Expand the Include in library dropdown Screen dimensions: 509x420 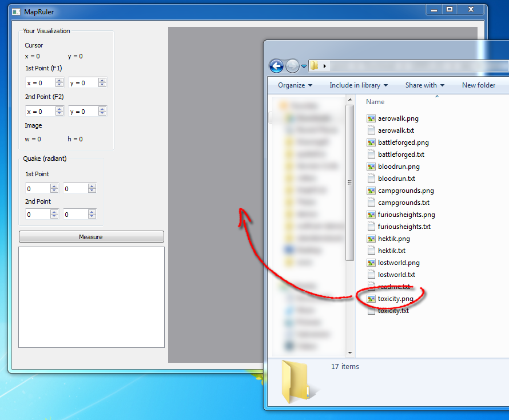[x=359, y=85]
